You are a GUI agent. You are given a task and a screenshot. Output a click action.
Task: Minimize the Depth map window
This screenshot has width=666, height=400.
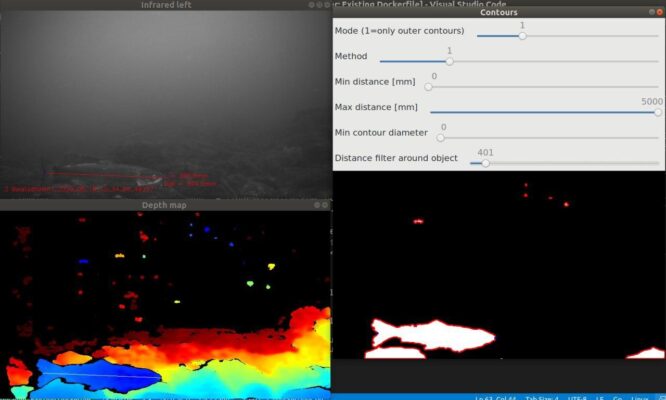(x=317, y=205)
